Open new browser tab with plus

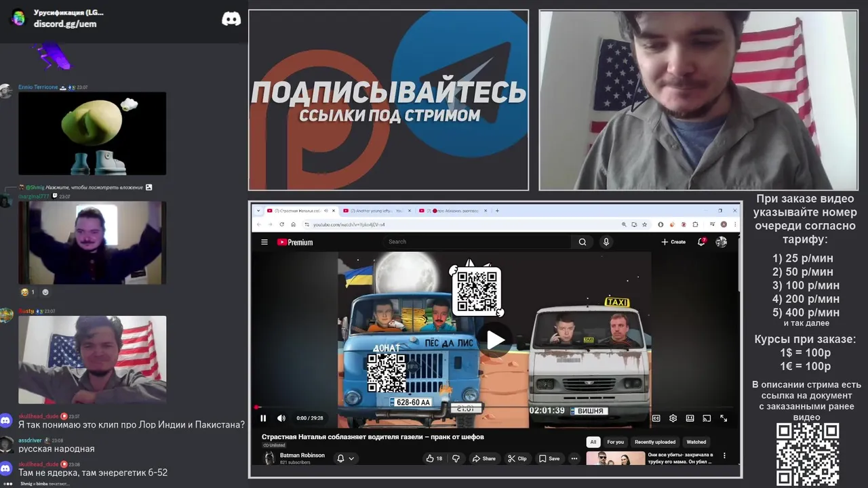[x=497, y=211]
